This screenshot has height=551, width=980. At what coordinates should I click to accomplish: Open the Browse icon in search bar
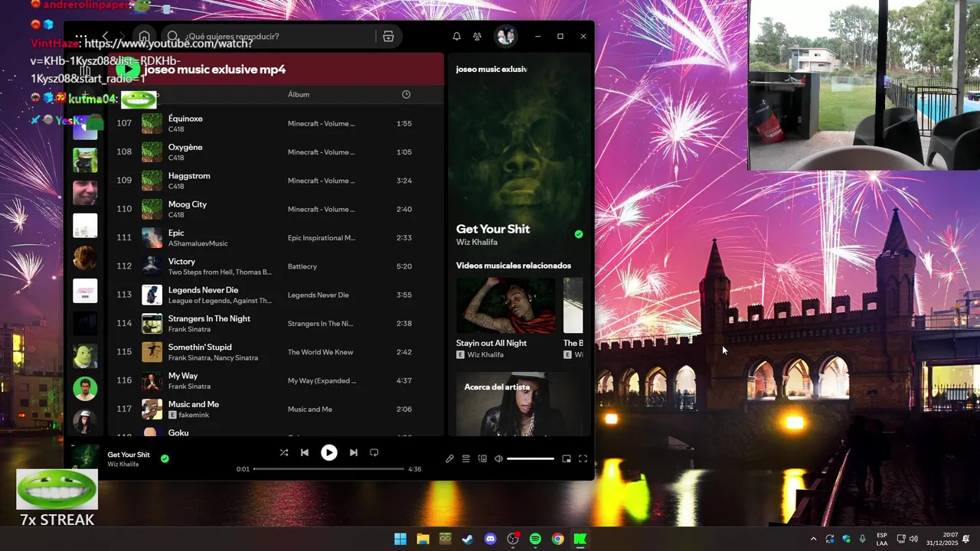pos(388,37)
